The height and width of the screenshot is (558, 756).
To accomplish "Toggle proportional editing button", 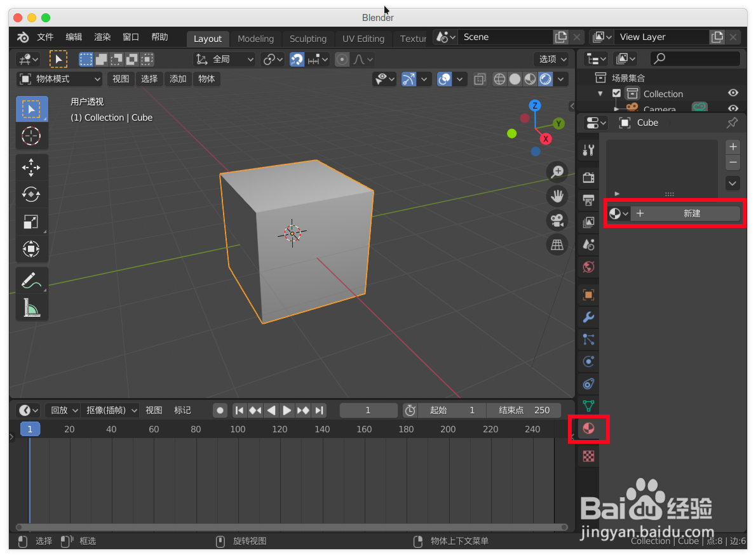I will [x=342, y=59].
